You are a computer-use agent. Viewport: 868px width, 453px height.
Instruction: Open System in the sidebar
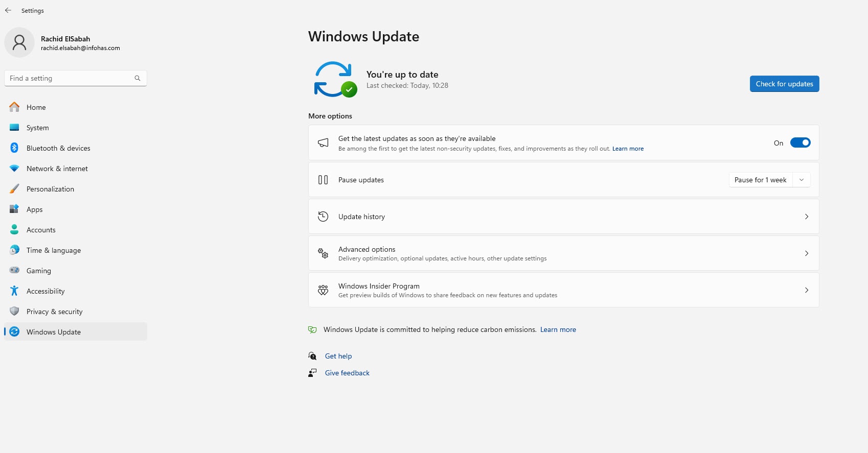[76, 128]
